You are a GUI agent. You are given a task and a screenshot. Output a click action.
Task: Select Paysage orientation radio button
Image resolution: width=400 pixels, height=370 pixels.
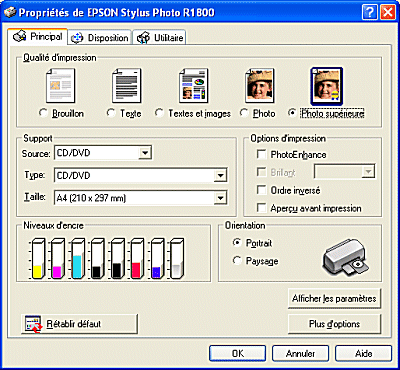point(237,261)
